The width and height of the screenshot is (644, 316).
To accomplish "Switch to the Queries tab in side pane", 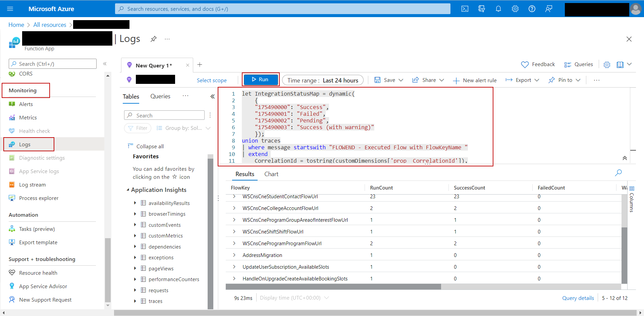I will click(x=160, y=96).
